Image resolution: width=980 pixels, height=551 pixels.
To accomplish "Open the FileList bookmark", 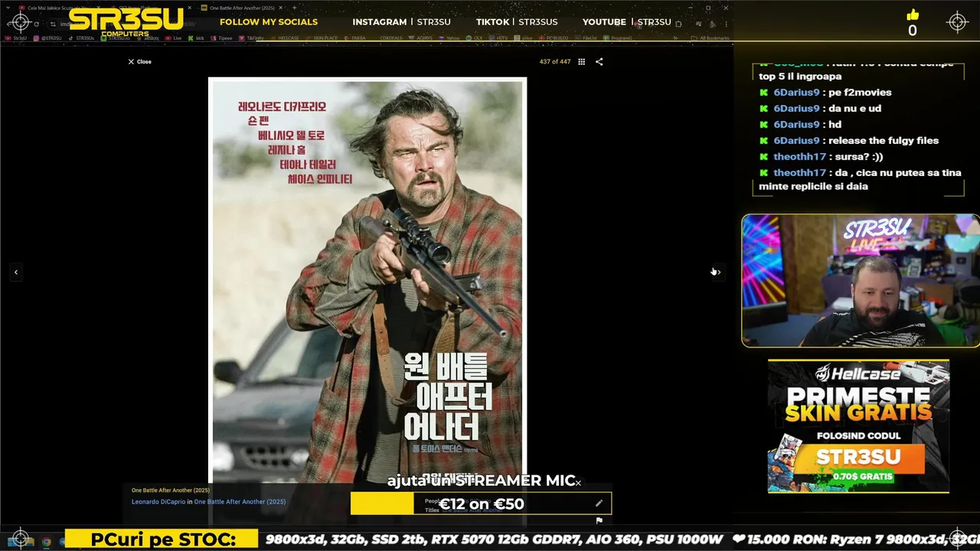I will pyautogui.click(x=586, y=38).
